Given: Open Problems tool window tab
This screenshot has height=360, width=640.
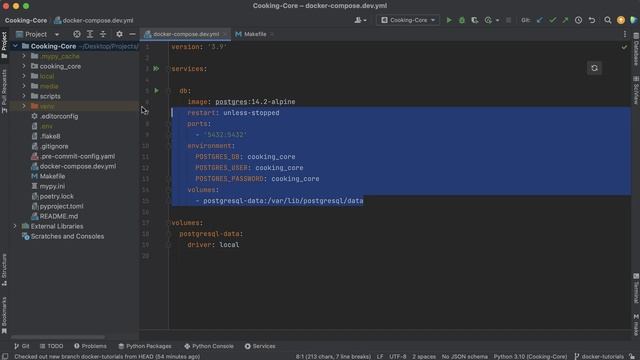Looking at the screenshot, I should 90,346.
